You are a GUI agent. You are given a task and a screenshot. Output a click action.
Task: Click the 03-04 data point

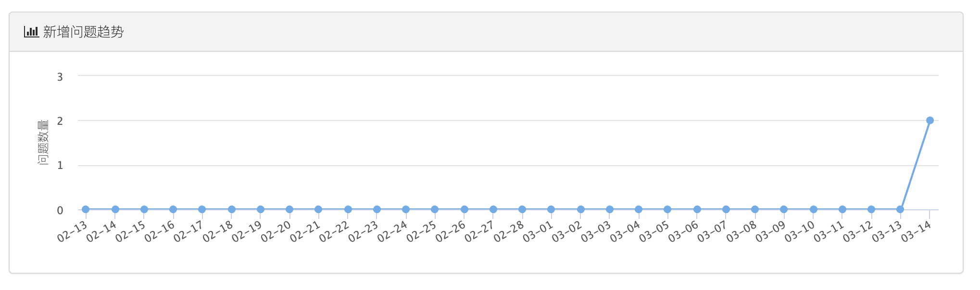click(639, 209)
